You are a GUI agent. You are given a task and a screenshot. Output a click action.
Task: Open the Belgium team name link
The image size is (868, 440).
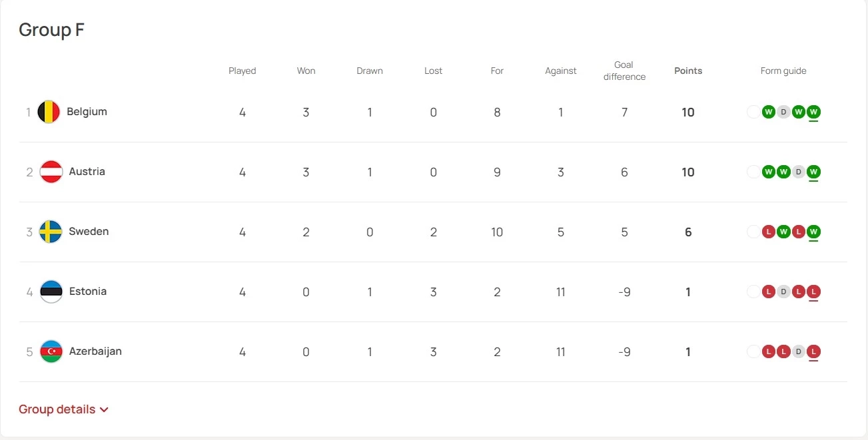tap(87, 112)
